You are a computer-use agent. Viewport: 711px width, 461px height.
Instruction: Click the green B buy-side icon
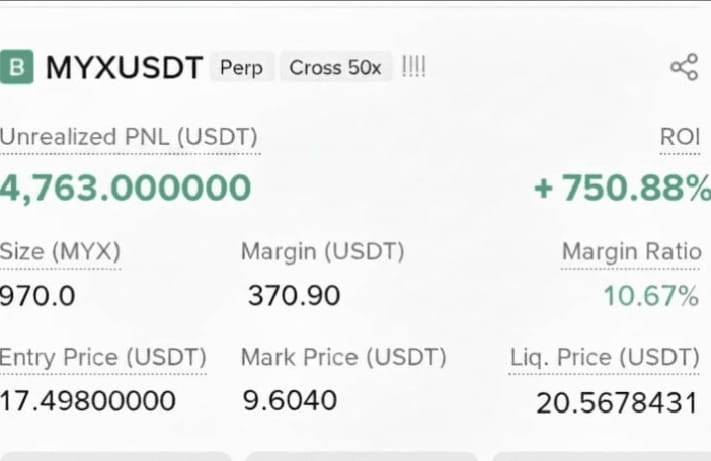pos(17,67)
